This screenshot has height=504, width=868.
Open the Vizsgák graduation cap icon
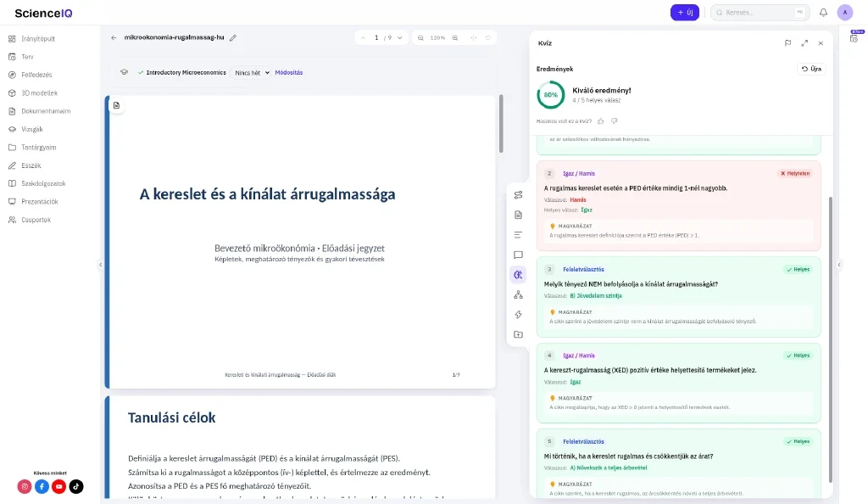[x=12, y=129]
